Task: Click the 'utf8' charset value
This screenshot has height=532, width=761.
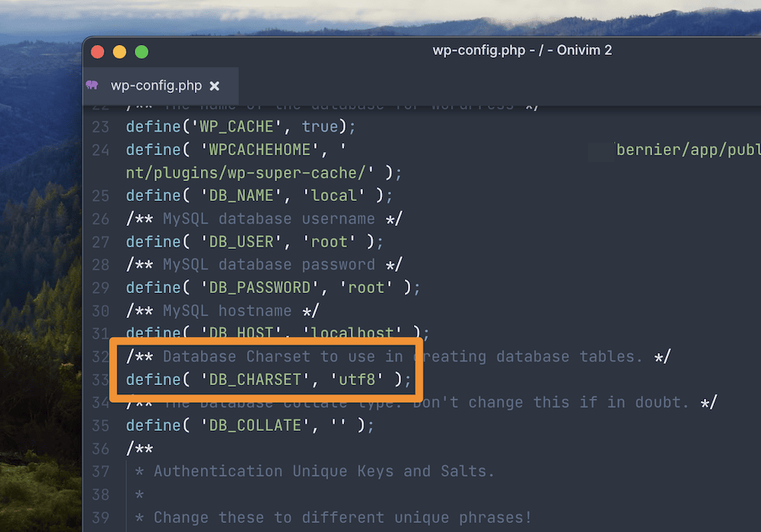Action: [x=357, y=380]
